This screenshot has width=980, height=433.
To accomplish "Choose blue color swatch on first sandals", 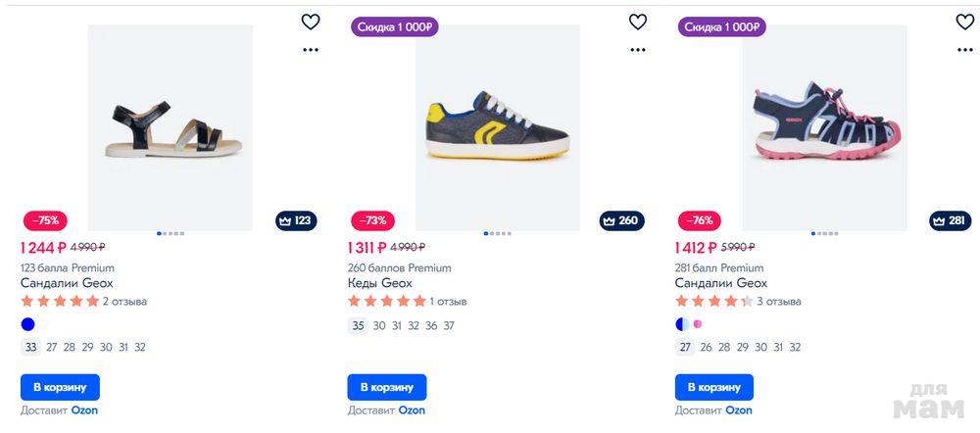I will point(27,324).
